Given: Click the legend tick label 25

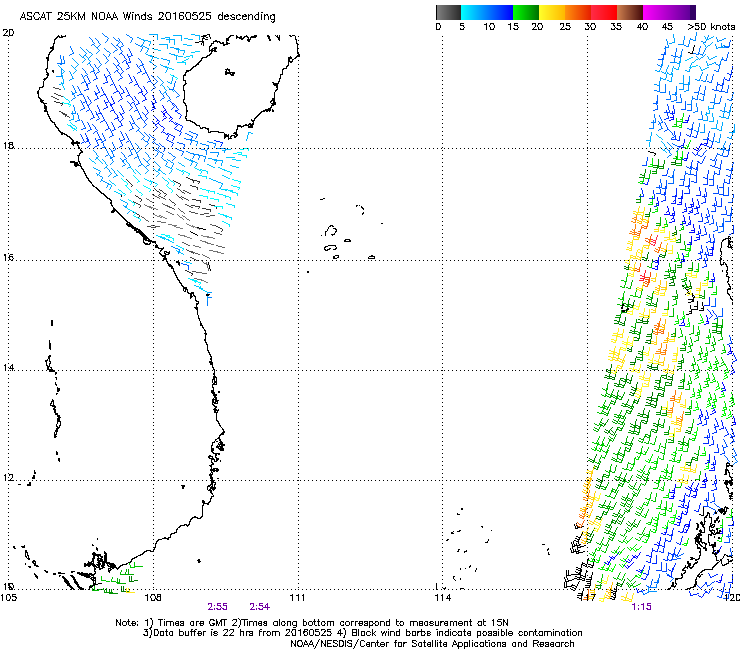Looking at the screenshot, I should pyautogui.click(x=565, y=27).
